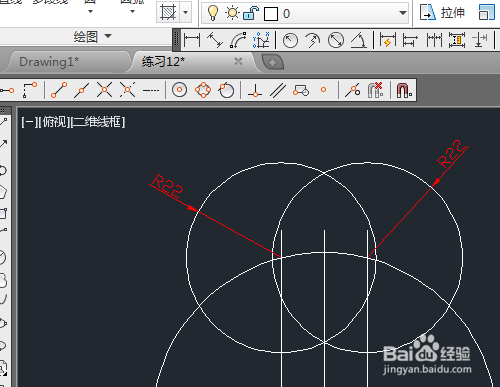Switch to the 练习12* drawing tab

(163, 62)
